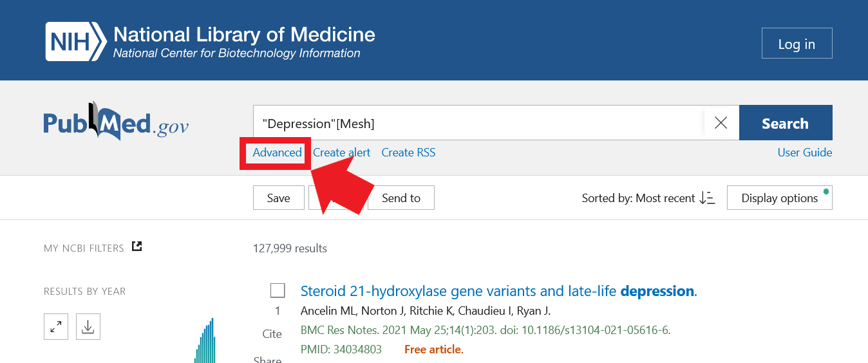868x363 pixels.
Task: Click BMC Res Notes citation text
Action: click(486, 330)
